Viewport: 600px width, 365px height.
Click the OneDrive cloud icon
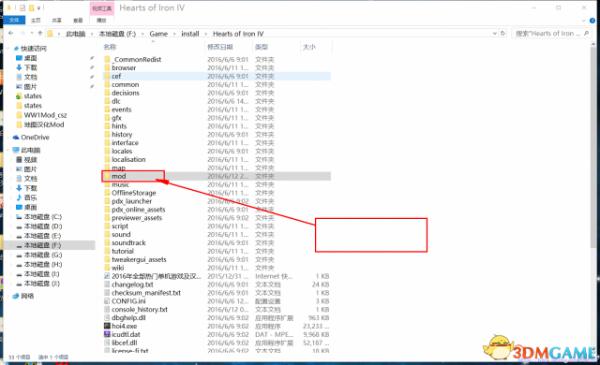[16, 137]
